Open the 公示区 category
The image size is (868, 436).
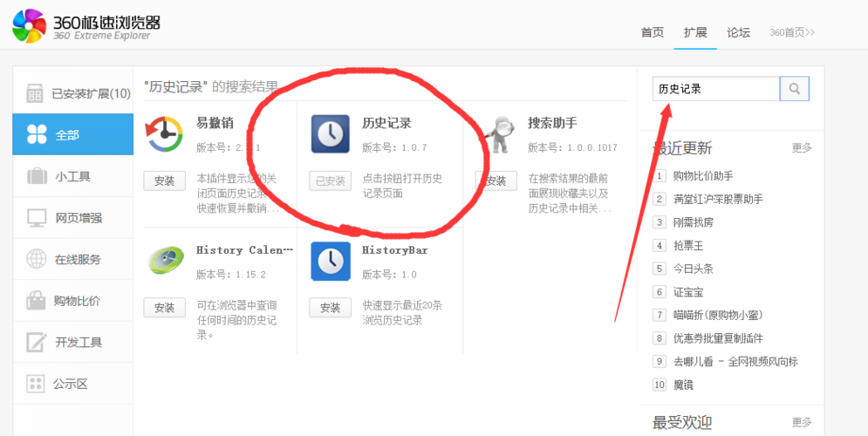coord(73,384)
